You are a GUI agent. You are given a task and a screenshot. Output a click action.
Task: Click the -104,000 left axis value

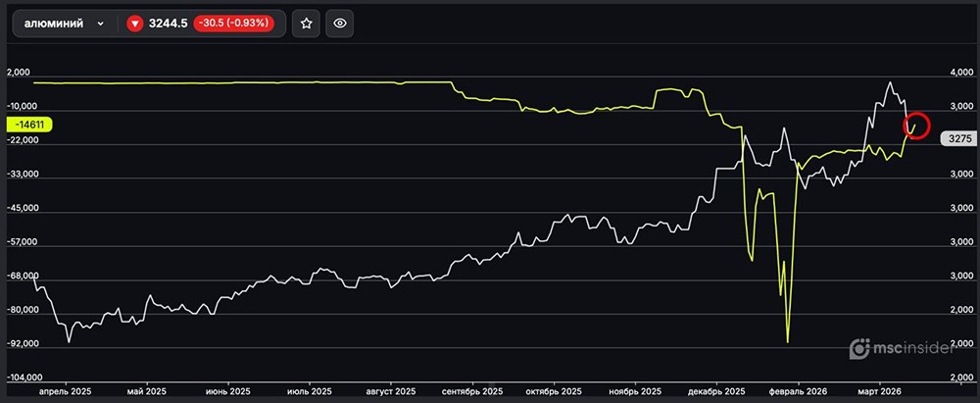coord(24,378)
